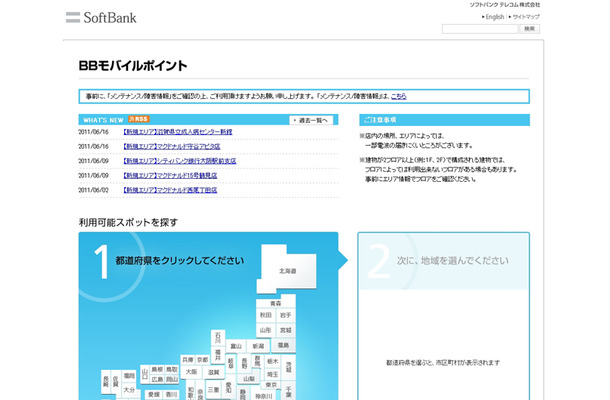Image resolution: width=610 pixels, height=400 pixels.
Task: Choose 岩手 prefecture tile
Action: pyautogui.click(x=285, y=315)
